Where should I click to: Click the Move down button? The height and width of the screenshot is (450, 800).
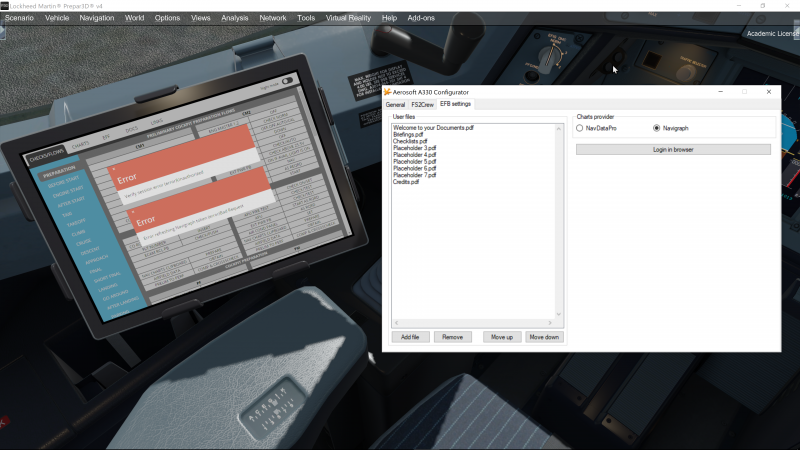click(x=544, y=337)
